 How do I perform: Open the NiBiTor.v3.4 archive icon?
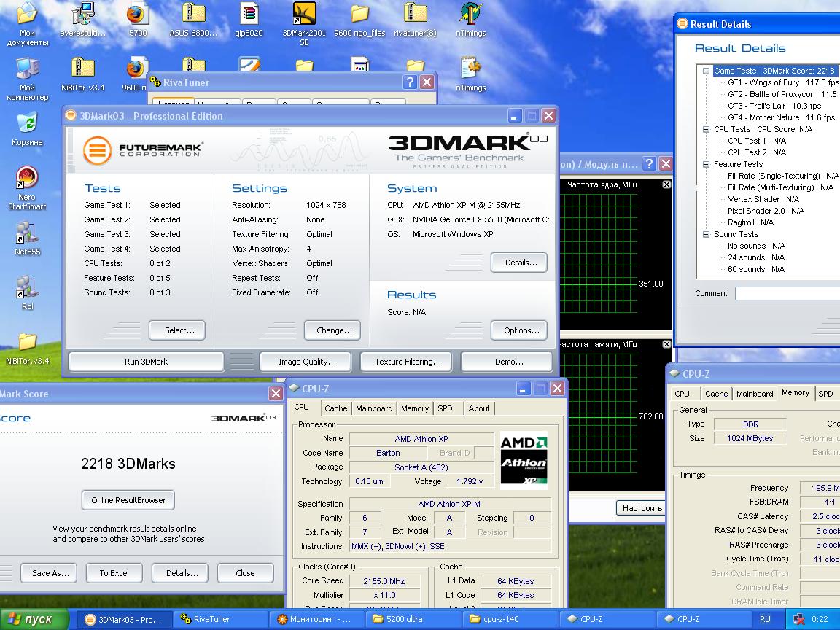83,74
